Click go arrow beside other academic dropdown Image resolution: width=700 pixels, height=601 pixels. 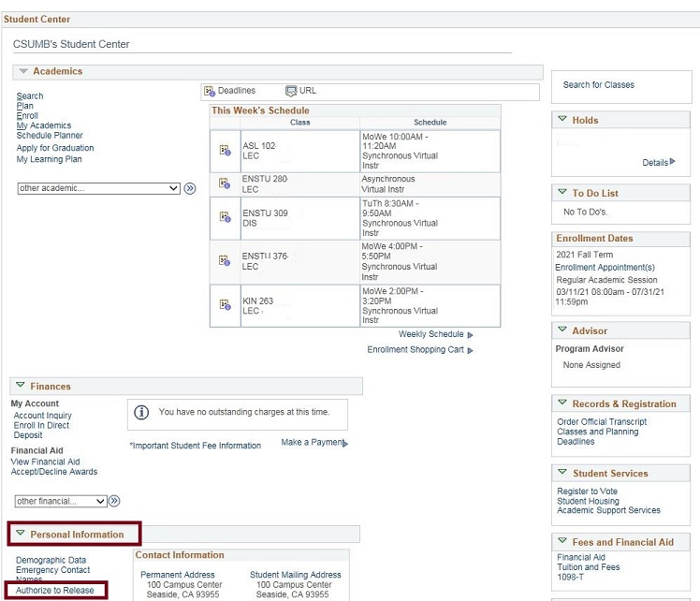tap(190, 188)
